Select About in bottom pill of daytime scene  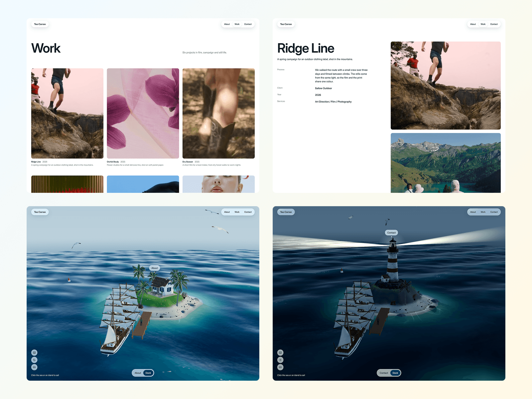pyautogui.click(x=138, y=373)
